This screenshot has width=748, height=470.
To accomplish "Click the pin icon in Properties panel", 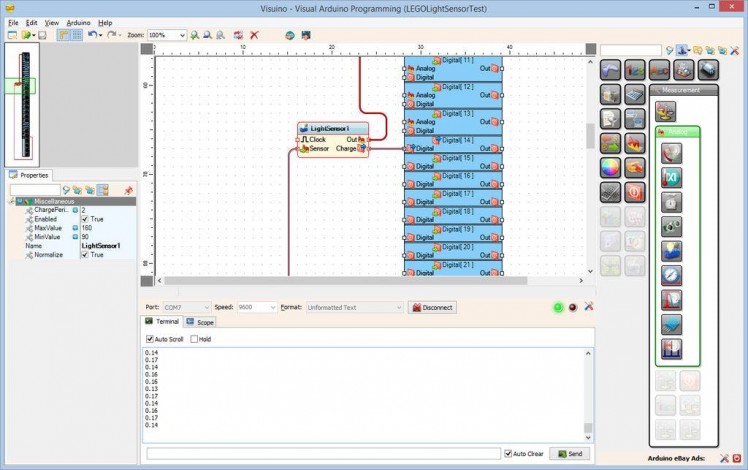I will point(128,190).
